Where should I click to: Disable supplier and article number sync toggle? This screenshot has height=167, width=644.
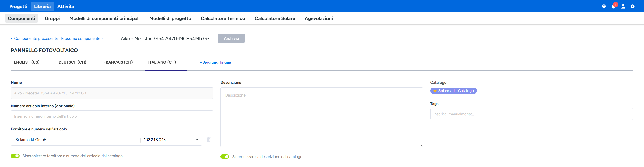[x=15, y=156]
